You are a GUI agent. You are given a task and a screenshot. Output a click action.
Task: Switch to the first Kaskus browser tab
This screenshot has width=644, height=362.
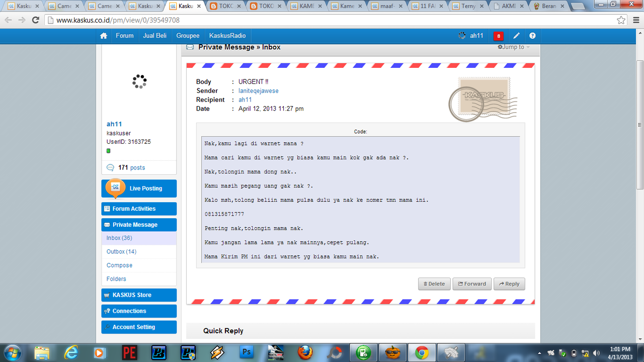point(24,6)
